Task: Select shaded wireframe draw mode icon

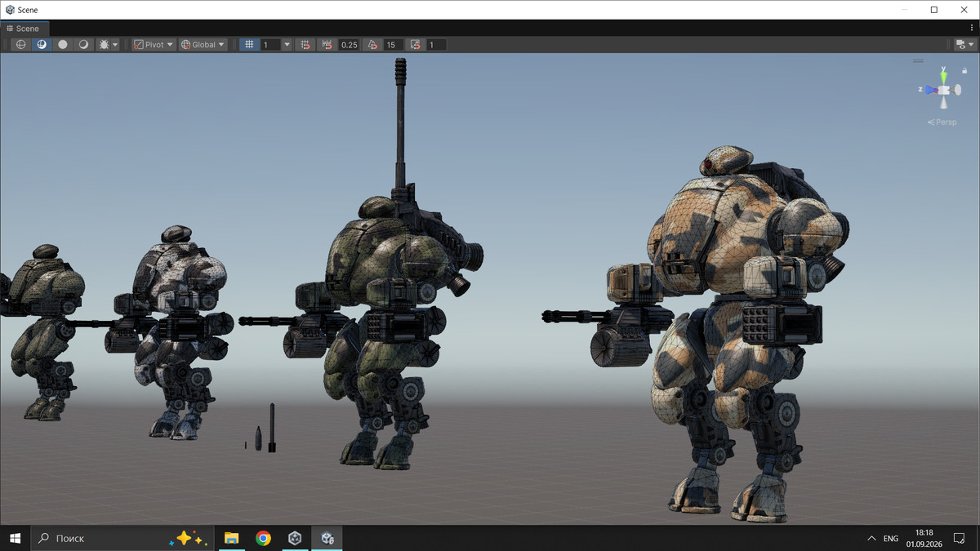Action: pyautogui.click(x=42, y=45)
